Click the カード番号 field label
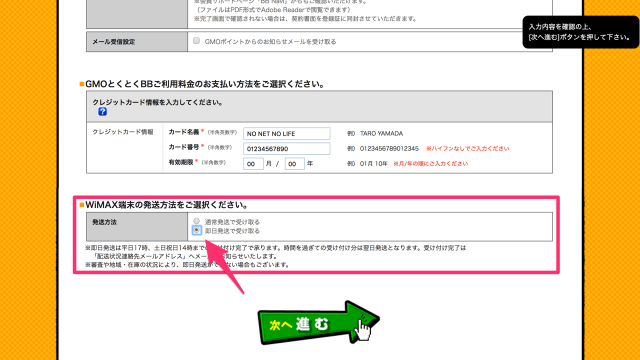The height and width of the screenshot is (360, 640). click(184, 147)
